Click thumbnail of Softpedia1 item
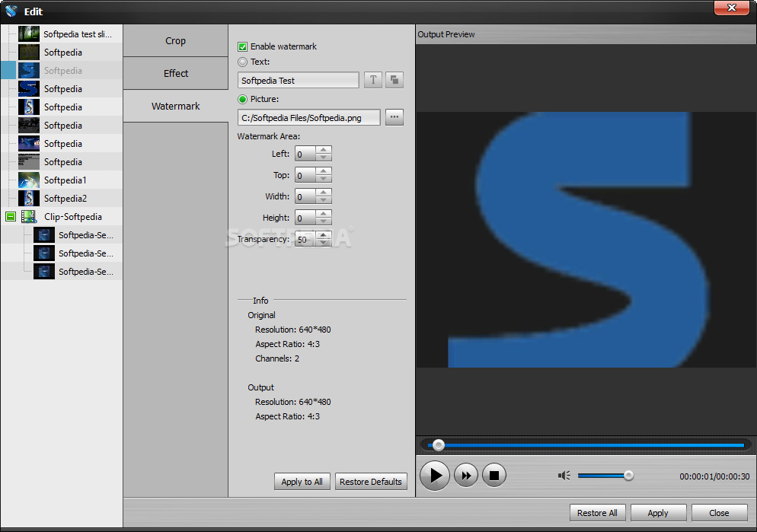 [28, 180]
